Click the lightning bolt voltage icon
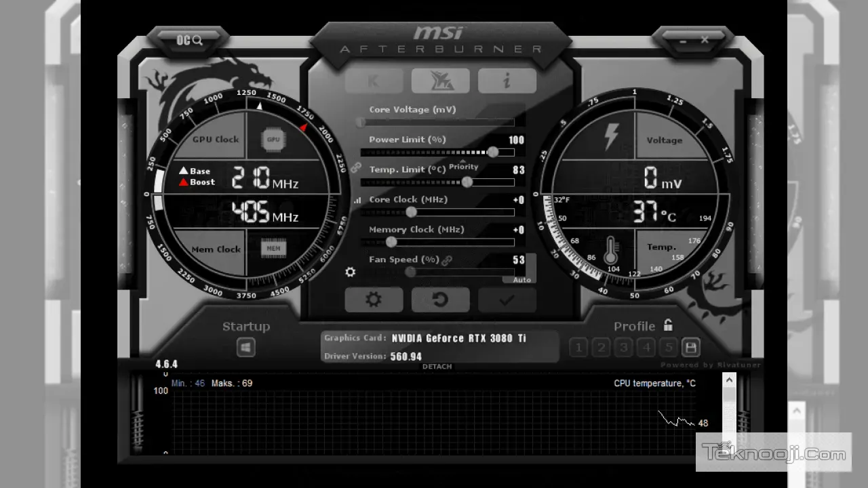The image size is (868, 488). pyautogui.click(x=611, y=137)
